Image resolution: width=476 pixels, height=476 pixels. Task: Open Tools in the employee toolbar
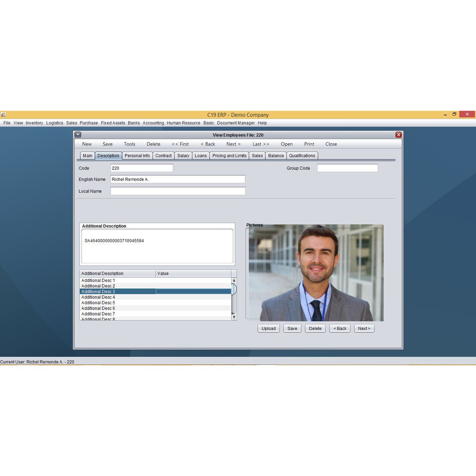click(129, 144)
